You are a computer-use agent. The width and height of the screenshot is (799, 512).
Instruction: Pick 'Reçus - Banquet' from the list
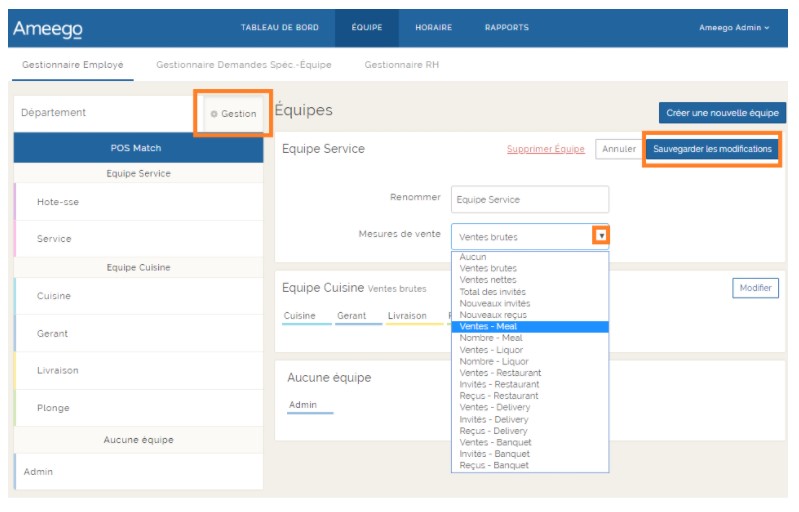[x=494, y=465]
